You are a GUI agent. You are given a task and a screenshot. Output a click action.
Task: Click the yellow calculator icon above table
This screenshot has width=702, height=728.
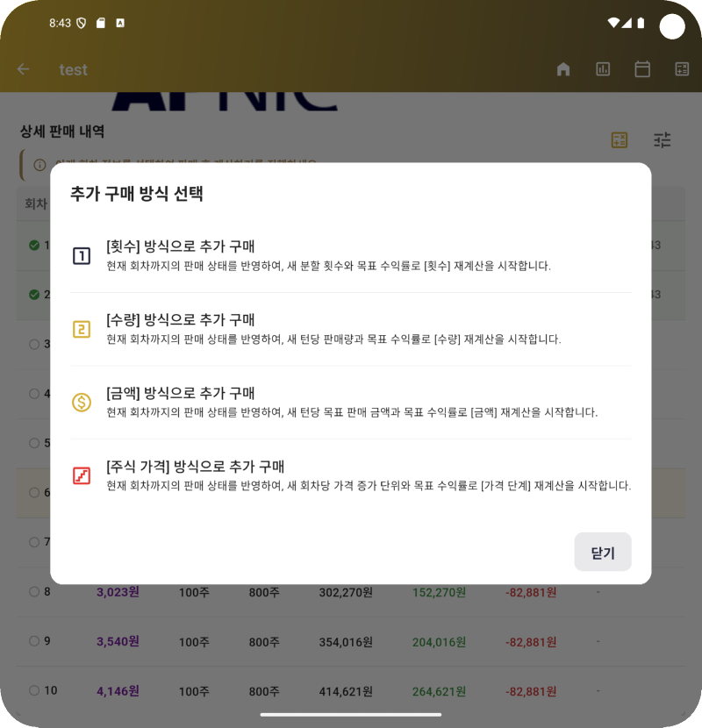(x=620, y=140)
